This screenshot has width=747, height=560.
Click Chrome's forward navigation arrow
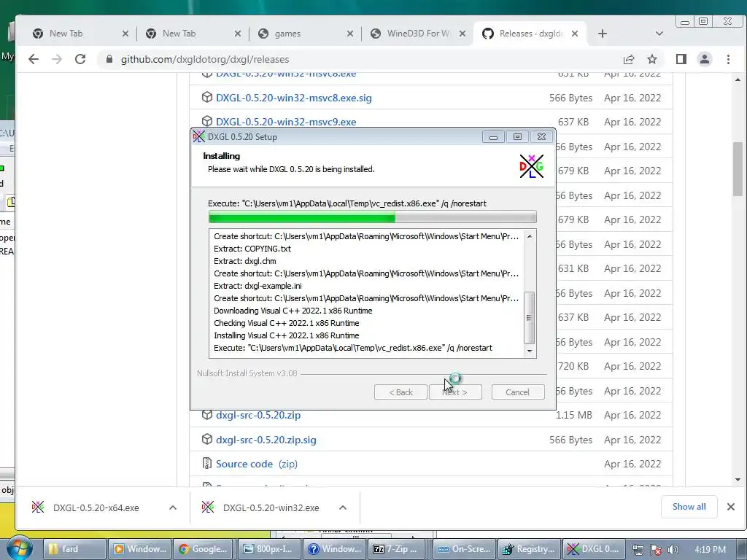(57, 59)
